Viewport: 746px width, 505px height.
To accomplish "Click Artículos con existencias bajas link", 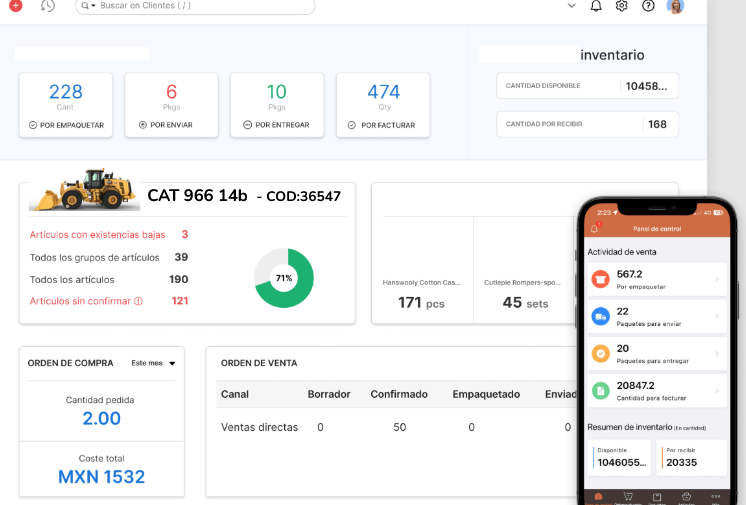I will (96, 235).
